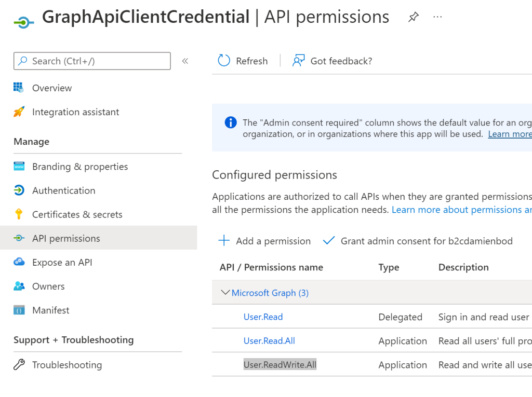
Task: Open the Overview menu item
Action: [x=52, y=88]
